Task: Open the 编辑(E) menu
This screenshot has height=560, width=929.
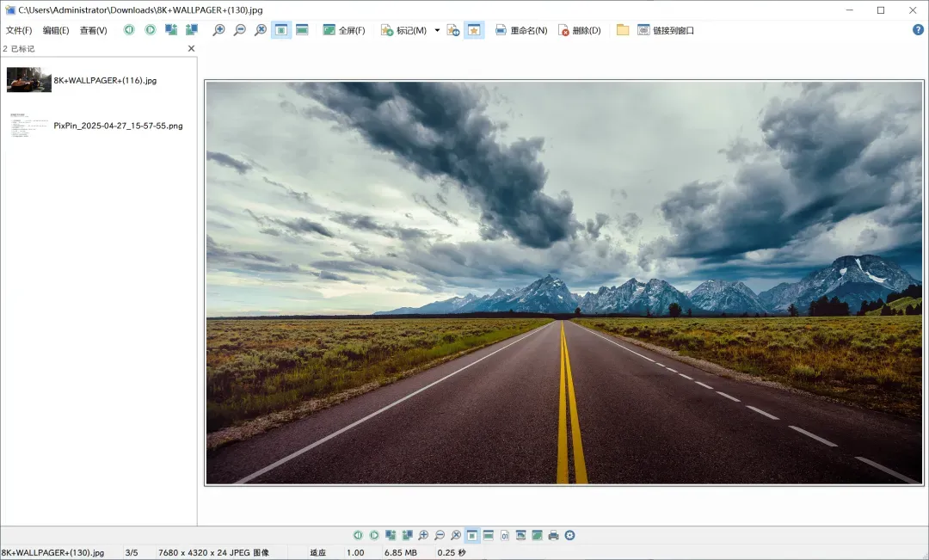Action: coord(56,30)
